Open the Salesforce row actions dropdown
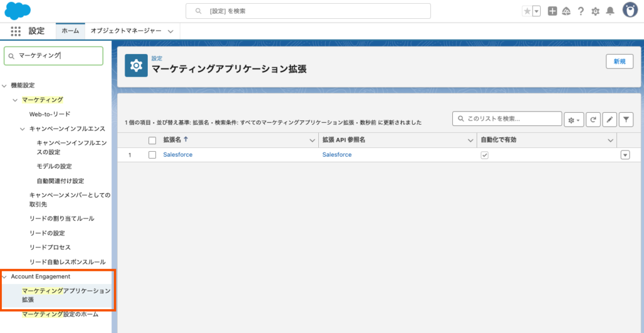This screenshot has width=644, height=333. pos(625,155)
